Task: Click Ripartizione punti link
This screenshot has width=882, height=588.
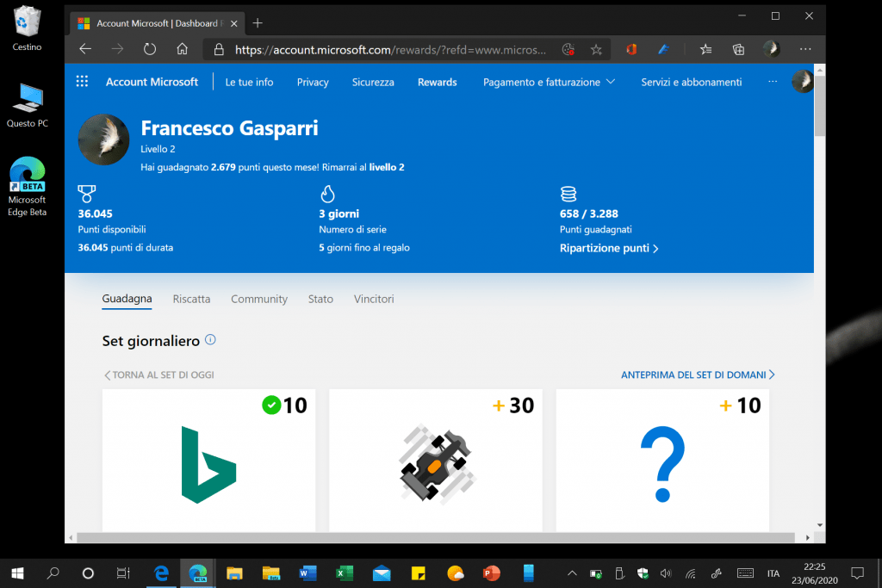Action: click(x=609, y=248)
